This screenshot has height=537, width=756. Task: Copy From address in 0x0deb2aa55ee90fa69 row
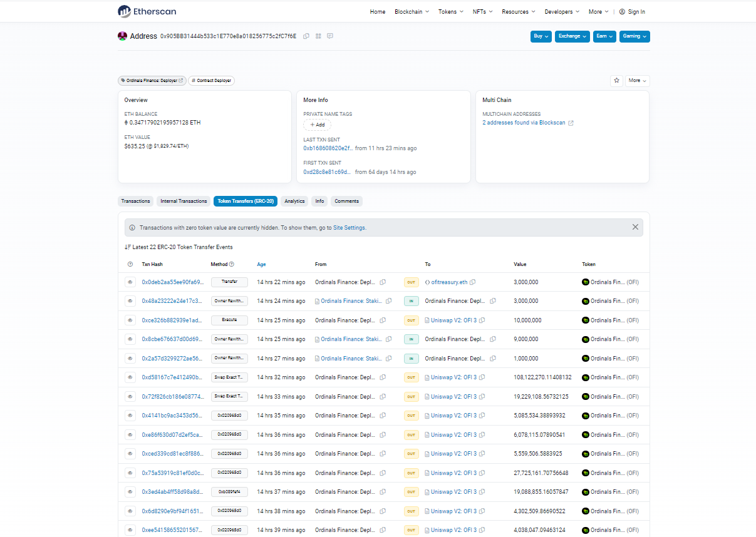(x=383, y=282)
